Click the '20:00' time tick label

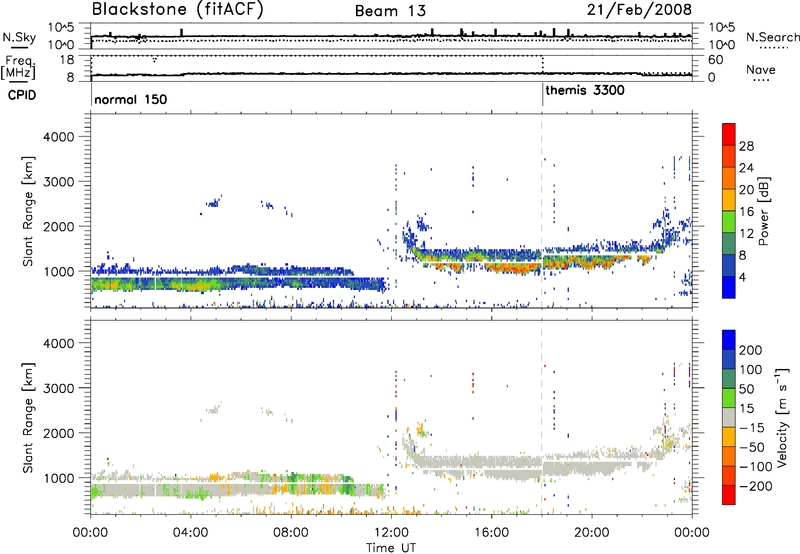(x=592, y=533)
